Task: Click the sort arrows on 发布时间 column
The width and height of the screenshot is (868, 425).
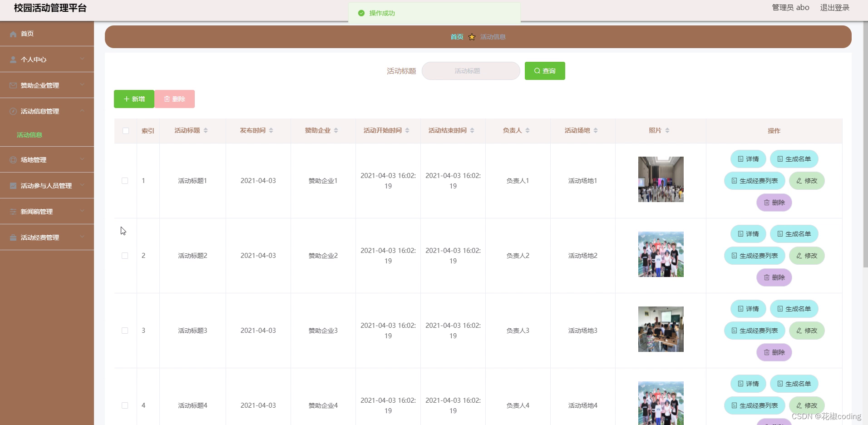Action: [x=271, y=131]
